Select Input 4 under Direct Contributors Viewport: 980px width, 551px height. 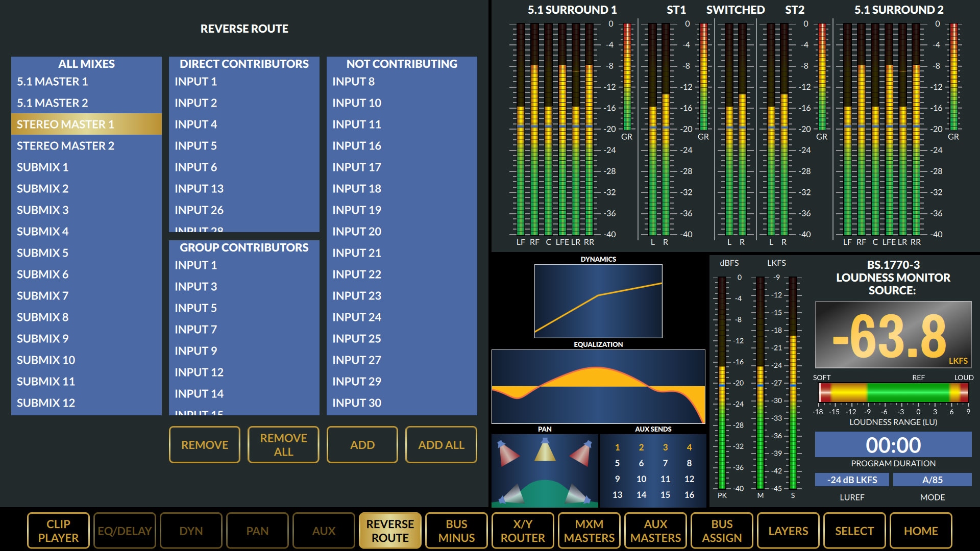[244, 124]
